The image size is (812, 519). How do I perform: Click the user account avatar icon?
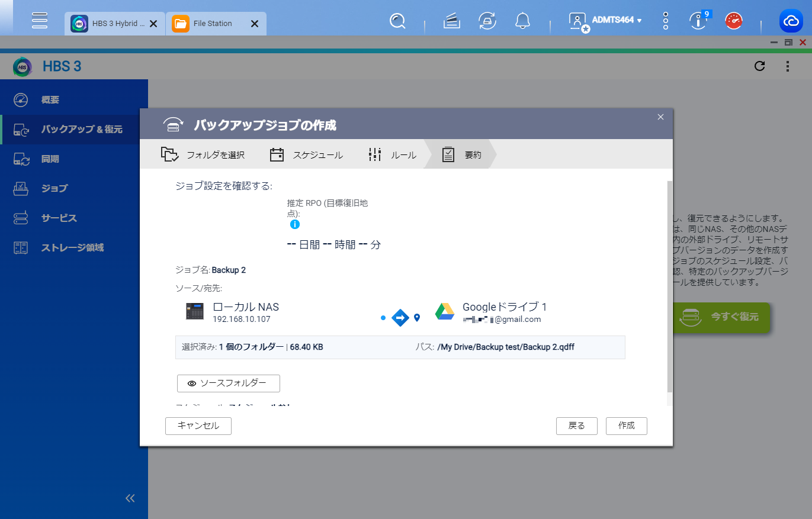coord(577,21)
